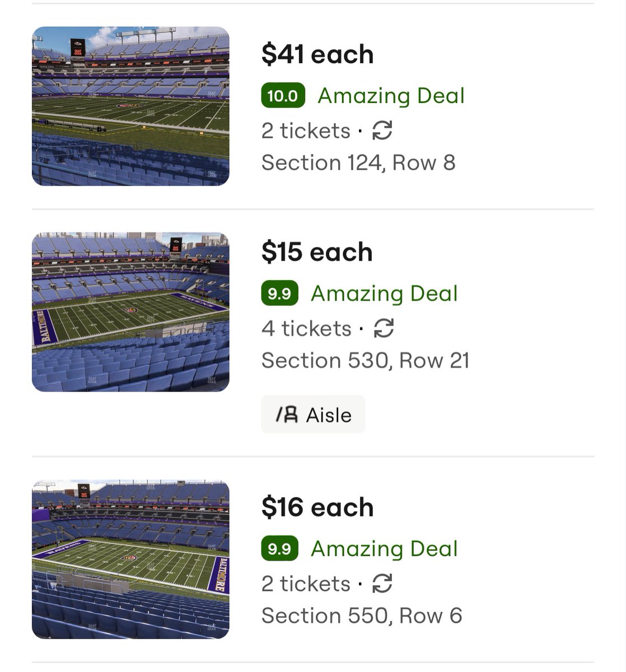Click Amazing Deal label on $15 listing
626x672 pixels.
pyautogui.click(x=384, y=293)
